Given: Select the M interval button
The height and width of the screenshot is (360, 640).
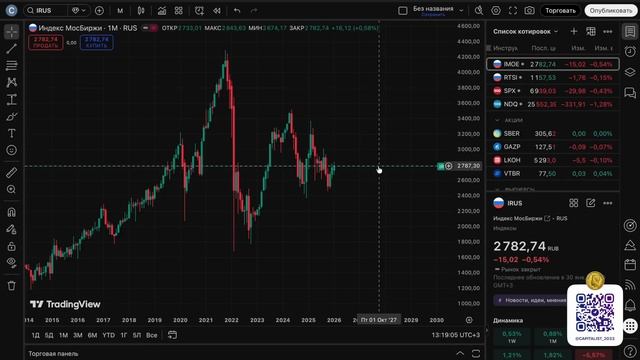Looking at the screenshot, I should [x=120, y=11].
